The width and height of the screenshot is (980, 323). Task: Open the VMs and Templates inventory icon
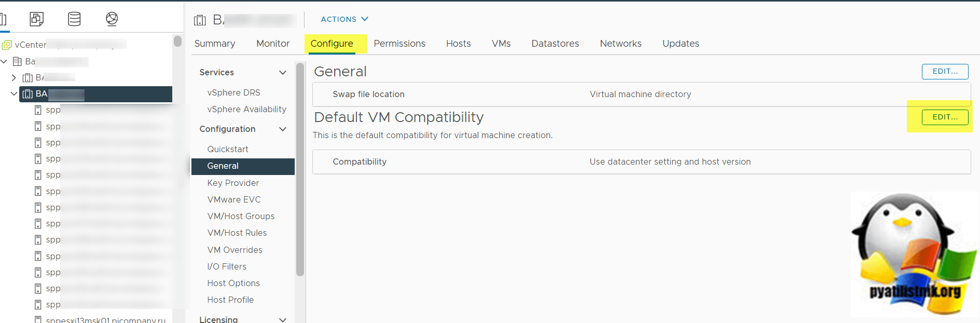coord(36,19)
